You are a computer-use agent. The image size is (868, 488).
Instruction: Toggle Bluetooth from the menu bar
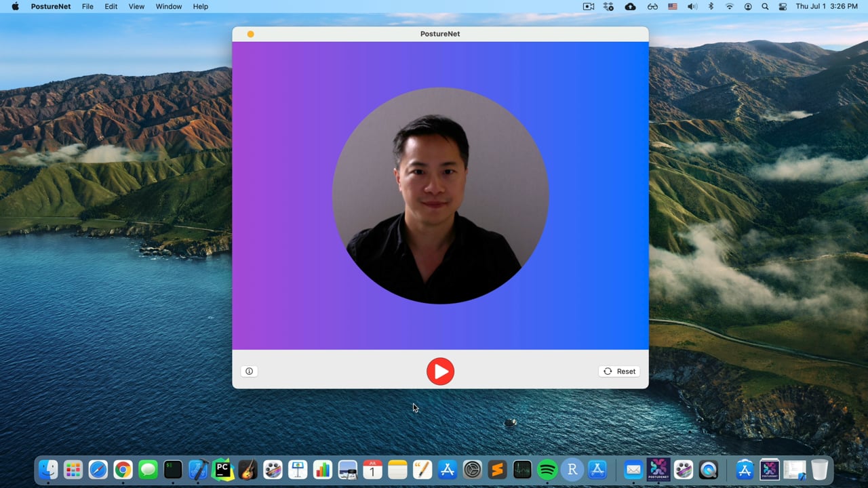tap(711, 6)
